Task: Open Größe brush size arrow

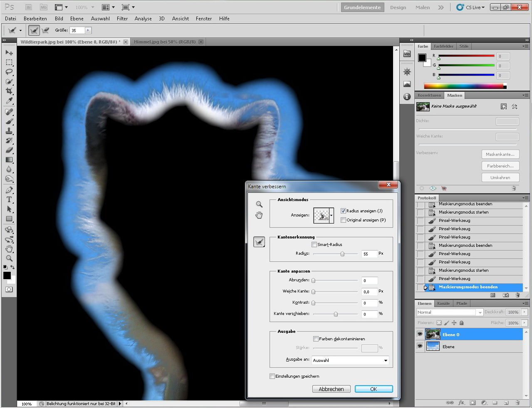Action: click(88, 30)
